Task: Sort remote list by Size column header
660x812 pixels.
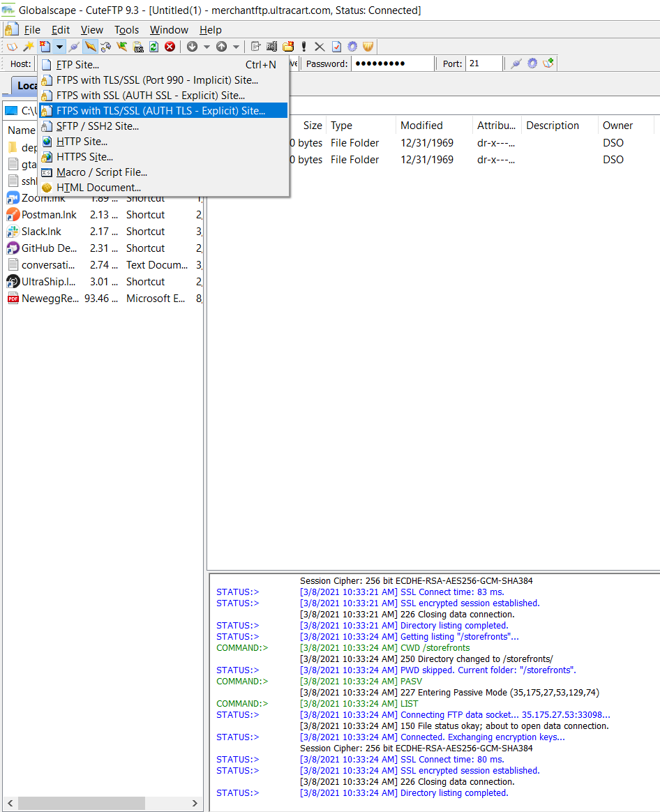Action: 313,126
